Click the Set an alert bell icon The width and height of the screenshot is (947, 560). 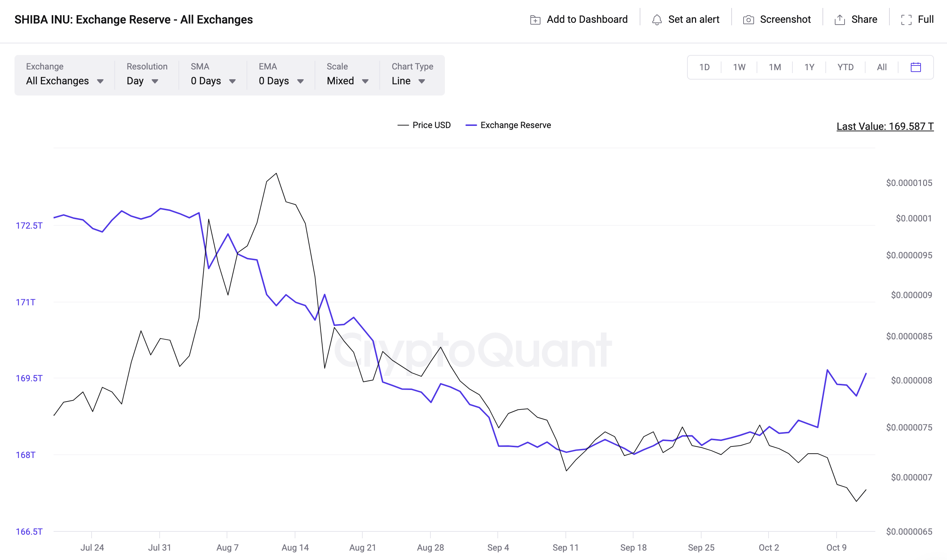tap(657, 20)
